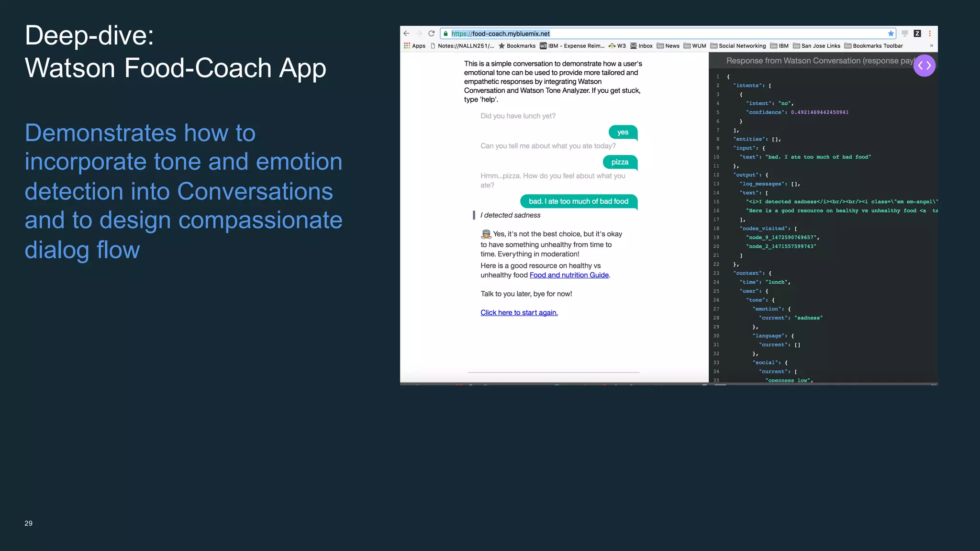Click the 'bad. I ate too much' bubble

(x=579, y=201)
